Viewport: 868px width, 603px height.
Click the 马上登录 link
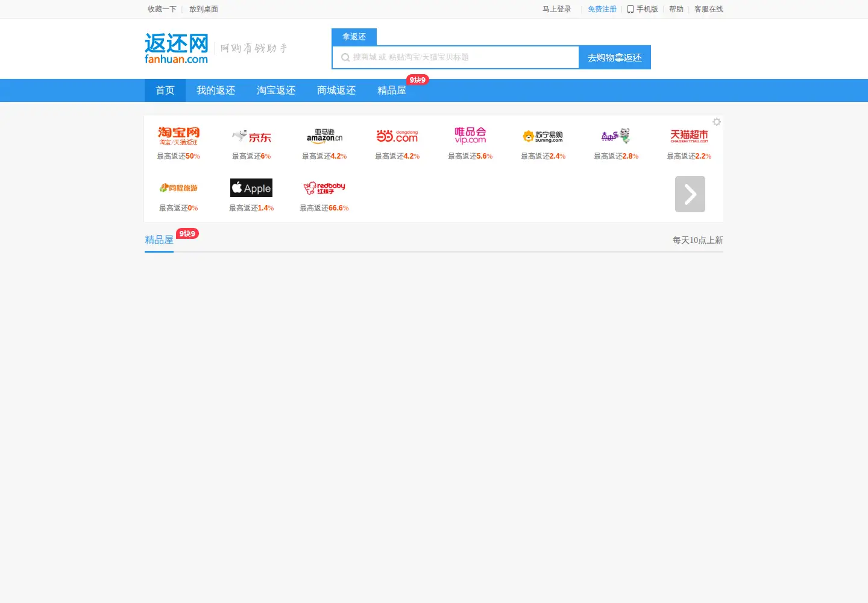[557, 9]
